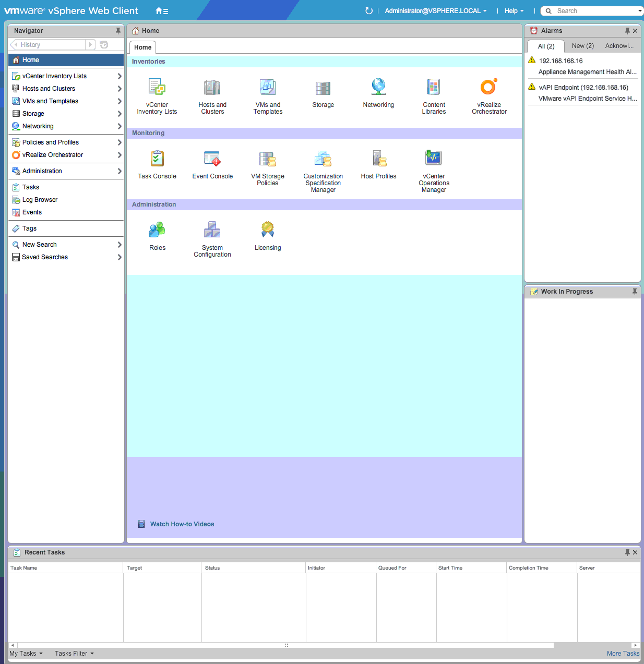Image resolution: width=644 pixels, height=664 pixels.
Task: Open vCenter Operations Manager icon
Action: [x=434, y=159]
